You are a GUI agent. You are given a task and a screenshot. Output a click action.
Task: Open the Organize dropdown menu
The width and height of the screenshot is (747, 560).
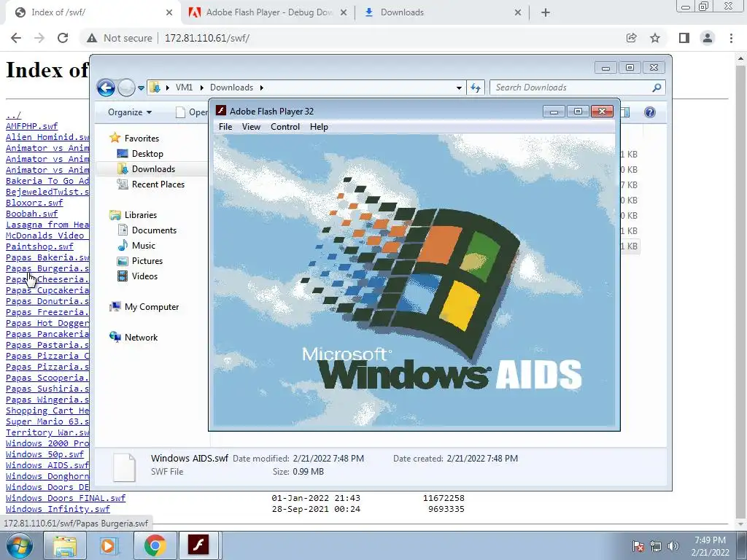tap(130, 112)
